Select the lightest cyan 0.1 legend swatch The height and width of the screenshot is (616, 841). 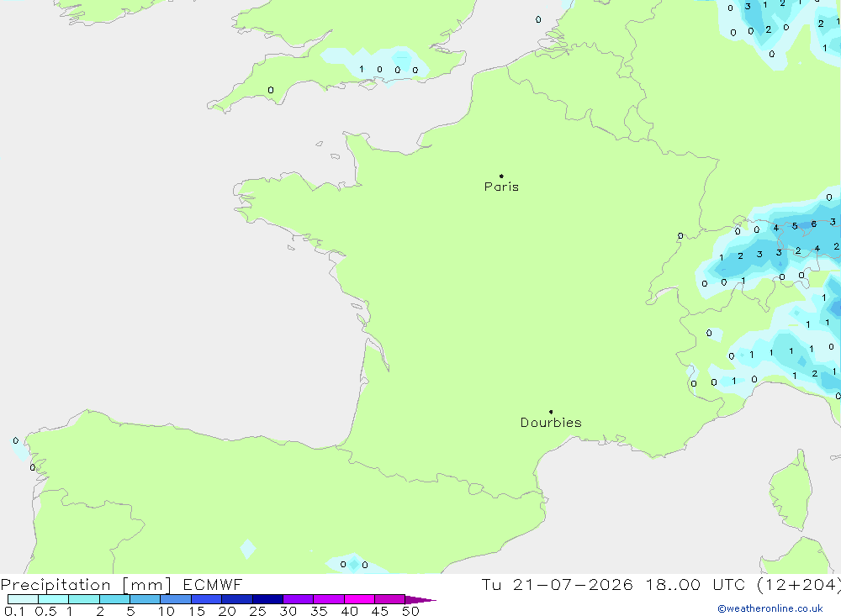(x=23, y=599)
